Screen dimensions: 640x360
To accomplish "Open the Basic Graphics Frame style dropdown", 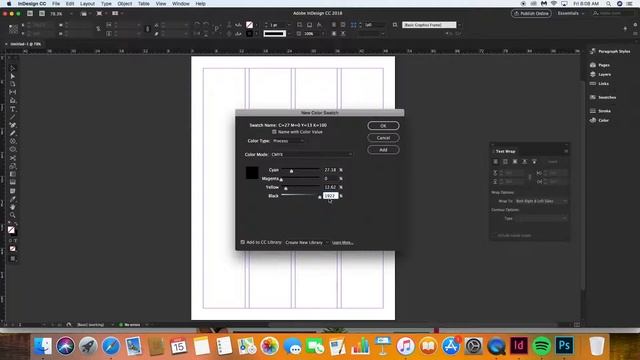I will click(x=459, y=25).
